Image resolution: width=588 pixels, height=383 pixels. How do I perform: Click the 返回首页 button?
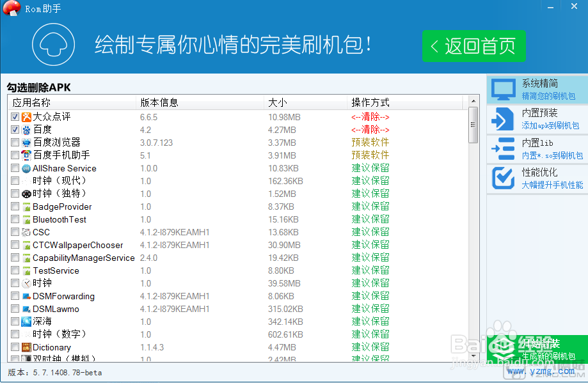(x=474, y=46)
